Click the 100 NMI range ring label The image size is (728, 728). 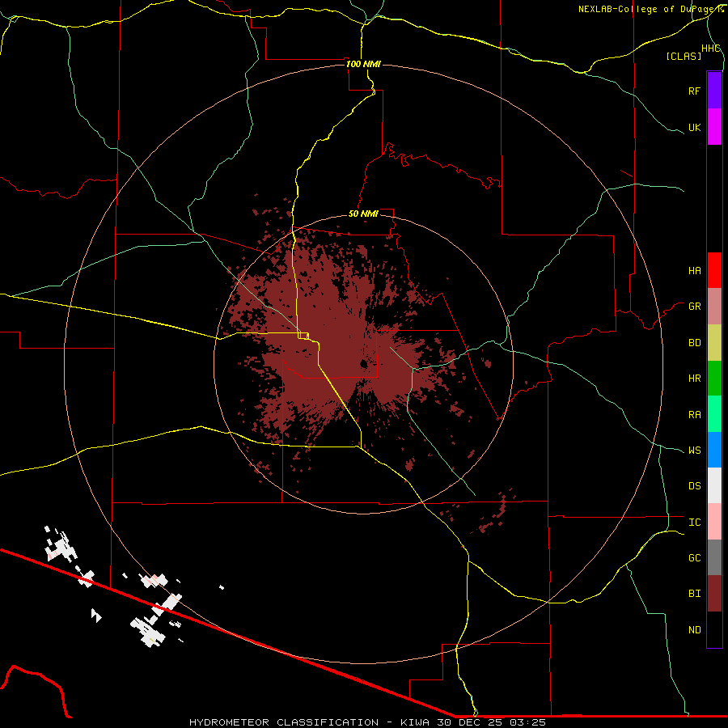[363, 64]
